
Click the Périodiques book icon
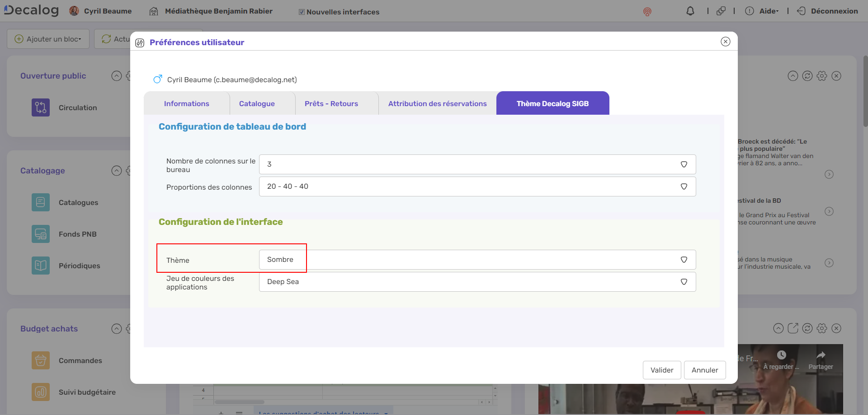point(40,266)
